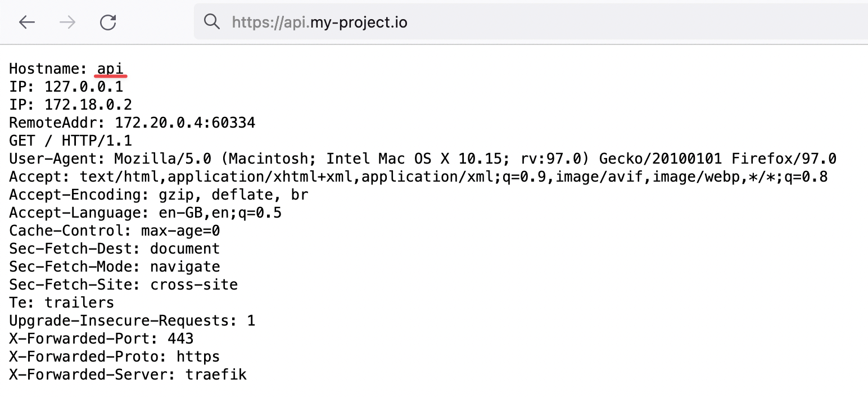Click the Sec-Fetch-Dest document line
This screenshot has height=397, width=868.
114,249
